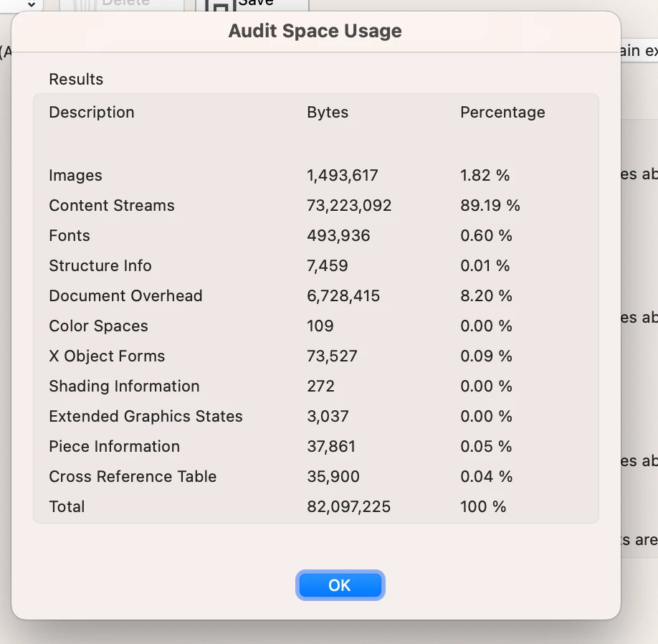The image size is (658, 644).
Task: Select the Total row
Action: [316, 507]
